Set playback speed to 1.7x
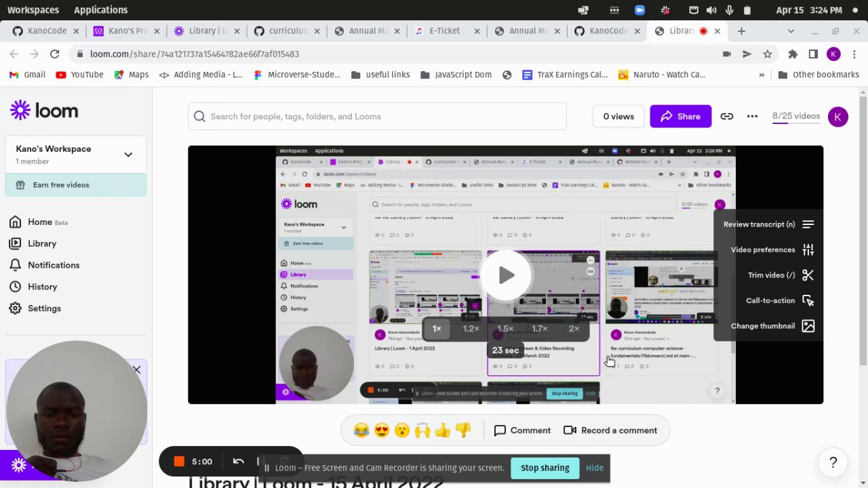868x488 pixels. coord(540,329)
